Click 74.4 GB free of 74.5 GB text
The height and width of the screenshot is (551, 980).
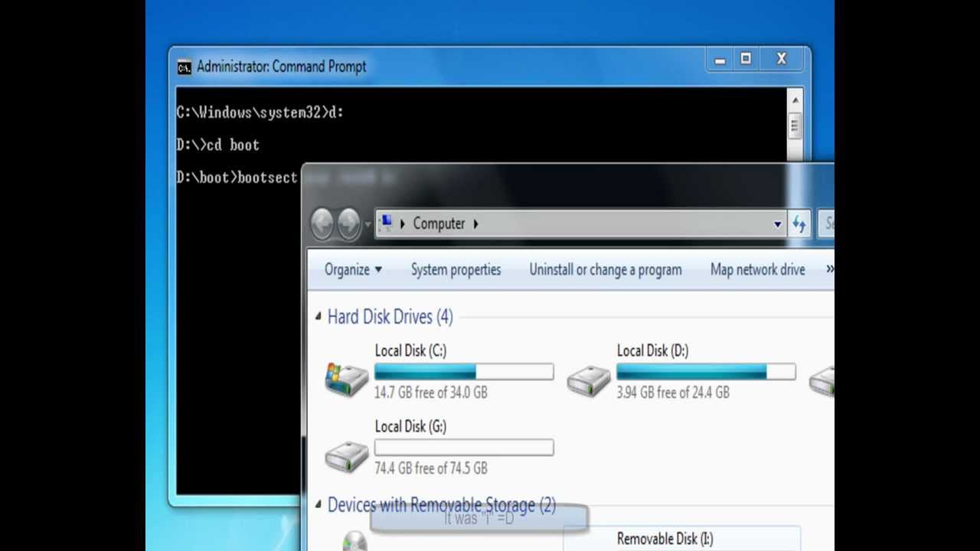[431, 468]
